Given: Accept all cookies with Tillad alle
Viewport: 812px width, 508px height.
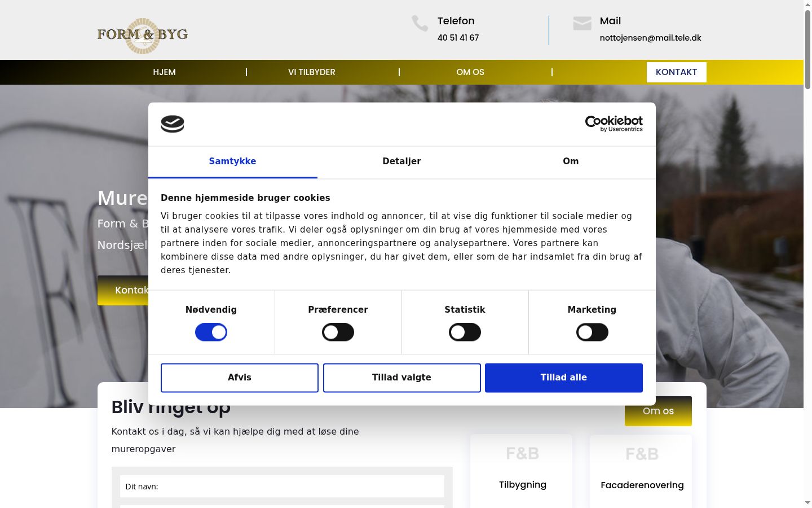Looking at the screenshot, I should tap(564, 378).
